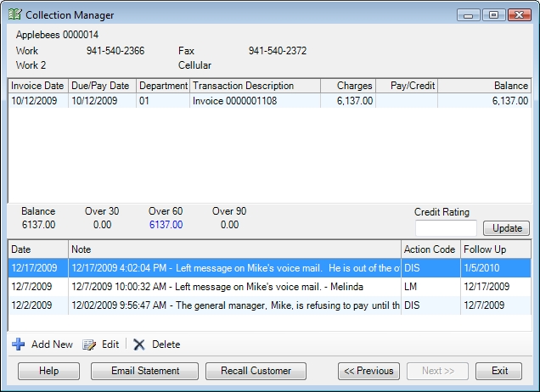Open the Help button
540x392 pixels.
pyautogui.click(x=48, y=371)
